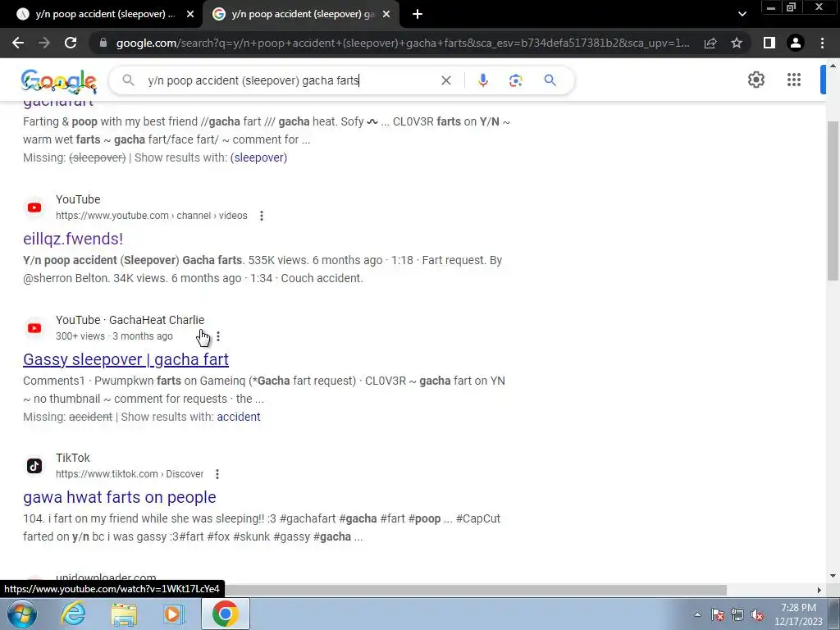Viewport: 840px width, 630px height.
Task: Click the network tray icon
Action: pos(737,614)
